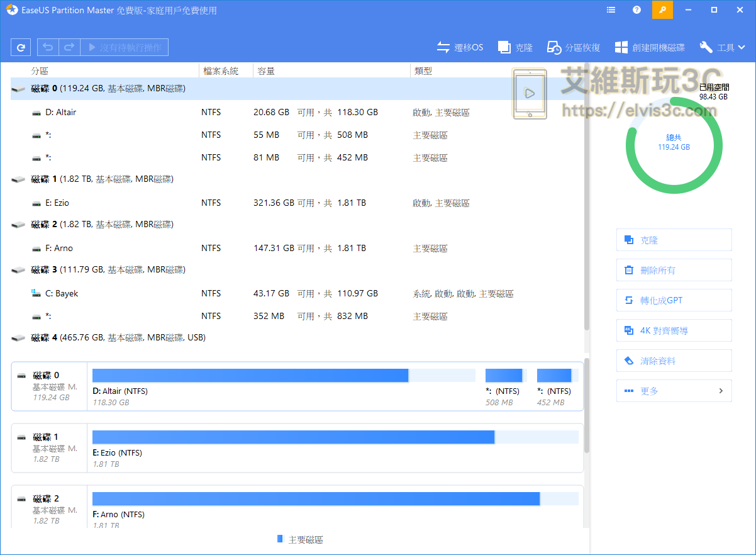756x555 pixels.
Task: Open help via the question mark icon
Action: click(636, 9)
